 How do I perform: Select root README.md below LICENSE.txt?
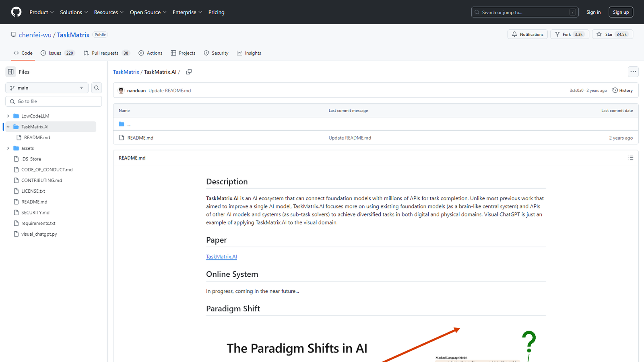point(34,202)
